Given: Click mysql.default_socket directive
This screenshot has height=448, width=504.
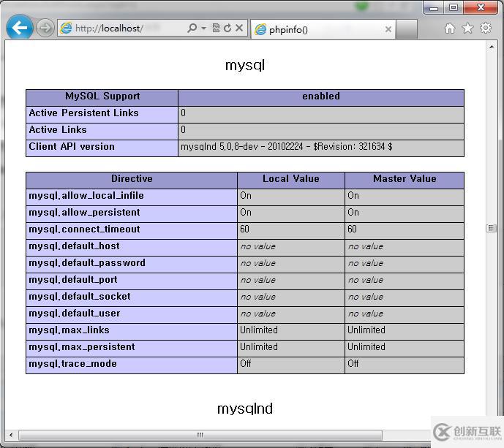Looking at the screenshot, I should (x=80, y=297).
